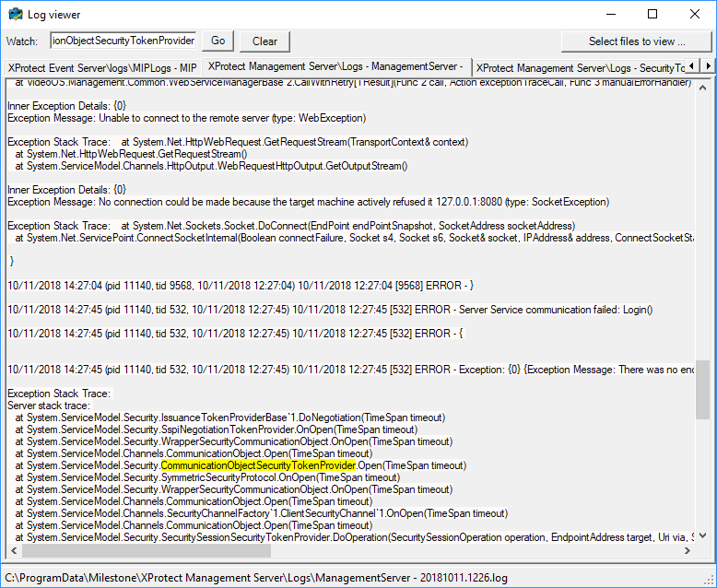Click highlighted CommunicationObjectSecurityTokenProvider text
Image resolution: width=717 pixels, height=588 pixels.
(x=258, y=465)
